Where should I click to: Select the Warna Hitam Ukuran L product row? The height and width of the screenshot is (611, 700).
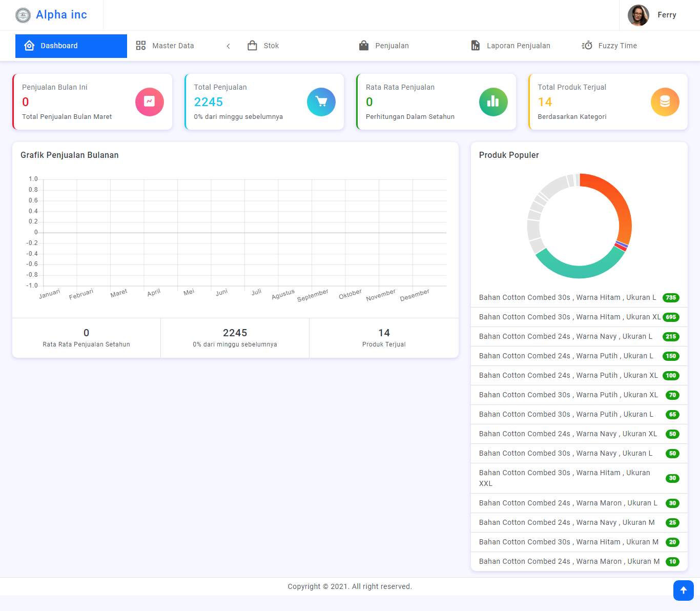[x=567, y=297]
